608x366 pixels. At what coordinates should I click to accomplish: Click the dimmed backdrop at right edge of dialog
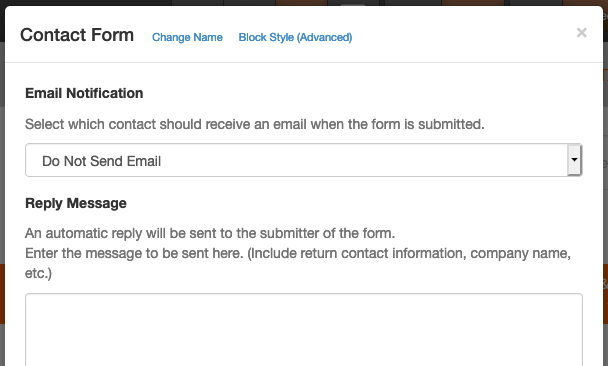coord(605,194)
